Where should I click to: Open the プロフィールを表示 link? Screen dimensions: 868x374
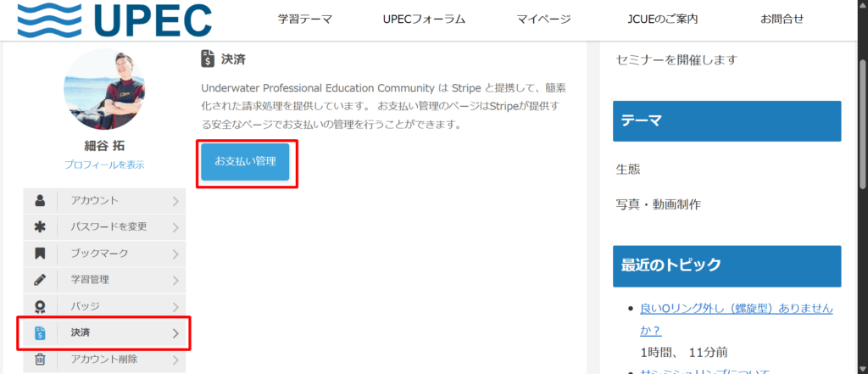pyautogui.click(x=104, y=165)
